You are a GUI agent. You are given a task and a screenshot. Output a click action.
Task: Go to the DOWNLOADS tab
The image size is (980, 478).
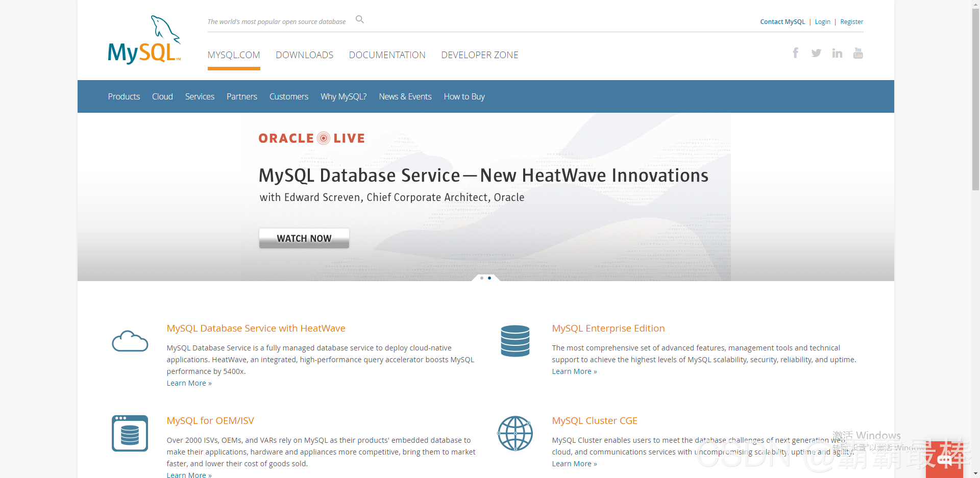[x=305, y=55]
